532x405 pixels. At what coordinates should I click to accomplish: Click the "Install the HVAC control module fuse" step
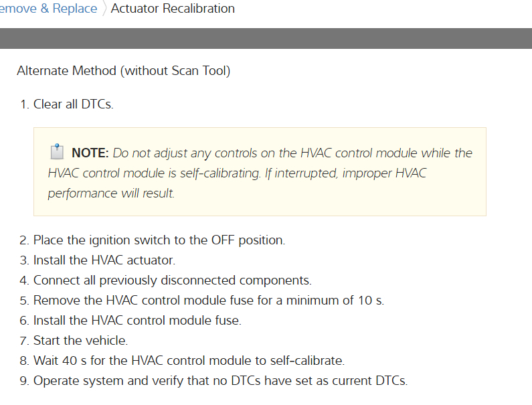pyautogui.click(x=137, y=320)
